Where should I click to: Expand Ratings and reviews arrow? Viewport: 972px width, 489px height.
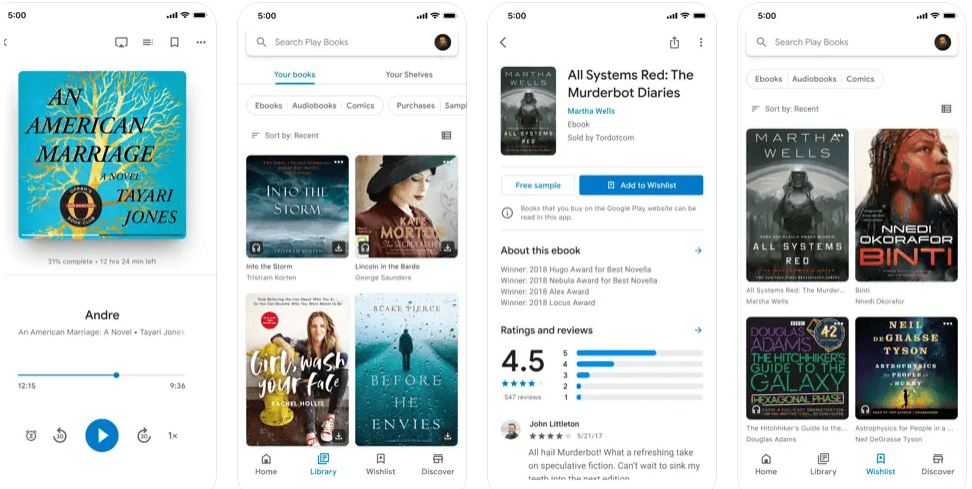(x=698, y=330)
